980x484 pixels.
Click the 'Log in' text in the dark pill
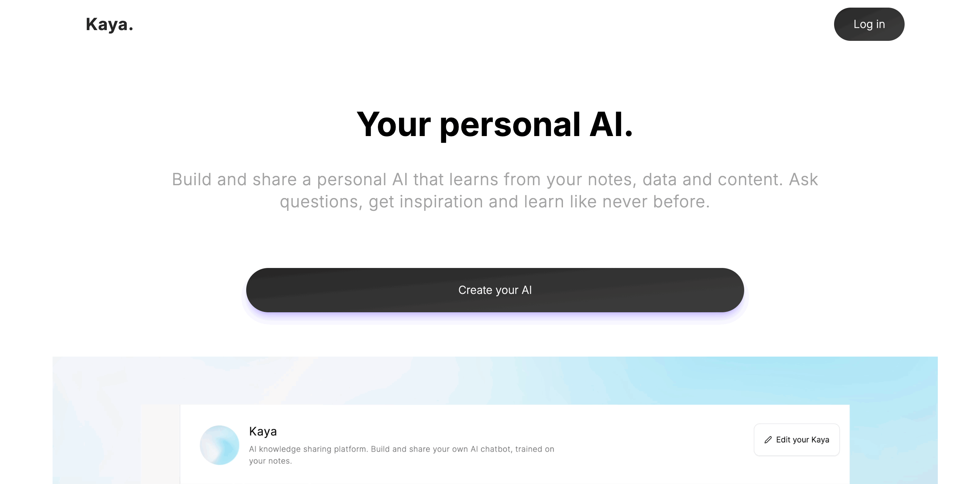[x=869, y=24]
